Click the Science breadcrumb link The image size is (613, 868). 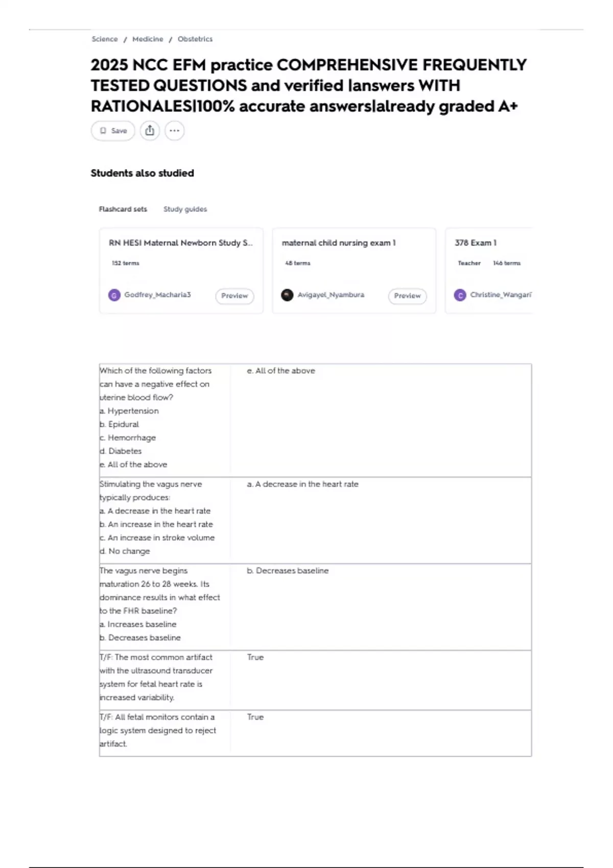tap(105, 39)
